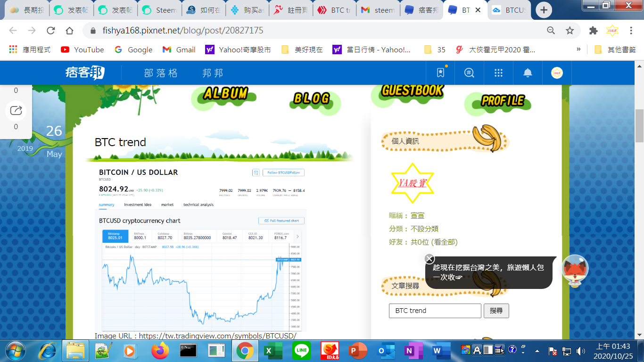Go back using the browser back arrow
Screen dimensions: 644x362
13,31
